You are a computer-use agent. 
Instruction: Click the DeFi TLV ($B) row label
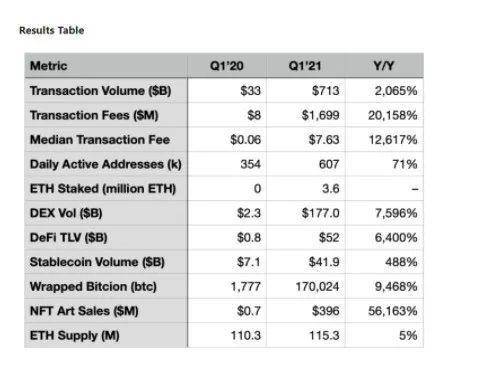tap(69, 238)
